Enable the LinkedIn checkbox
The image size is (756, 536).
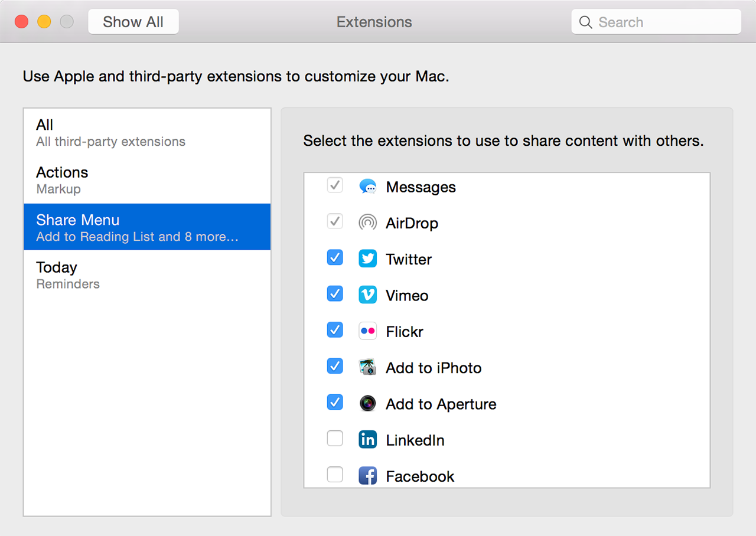(x=335, y=438)
